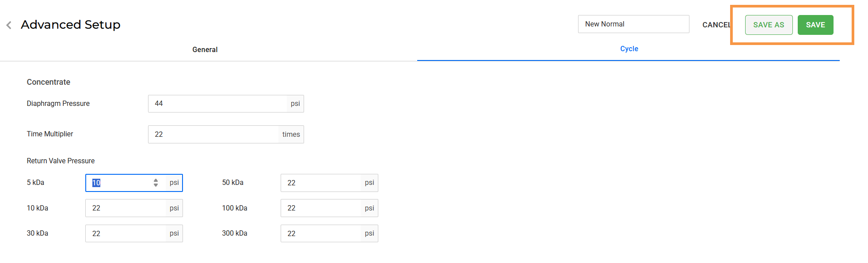
Task: Click the times unit beside Time Multiplier
Action: coord(291,135)
